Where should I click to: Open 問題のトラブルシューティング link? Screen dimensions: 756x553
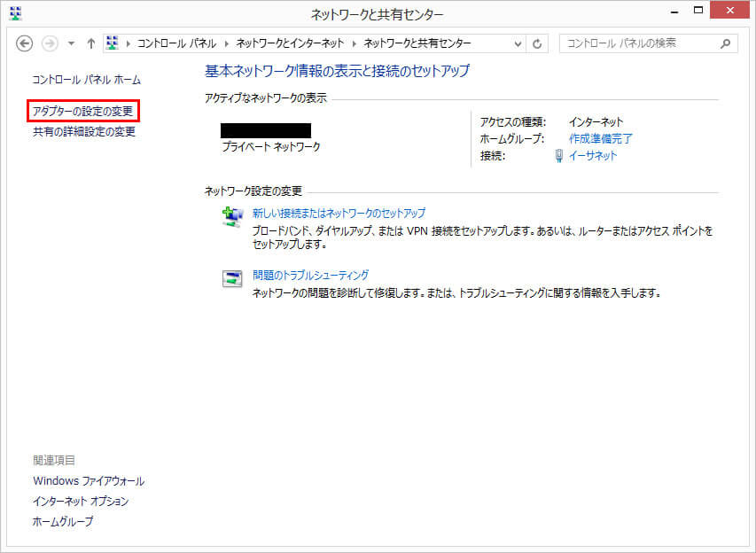point(310,276)
